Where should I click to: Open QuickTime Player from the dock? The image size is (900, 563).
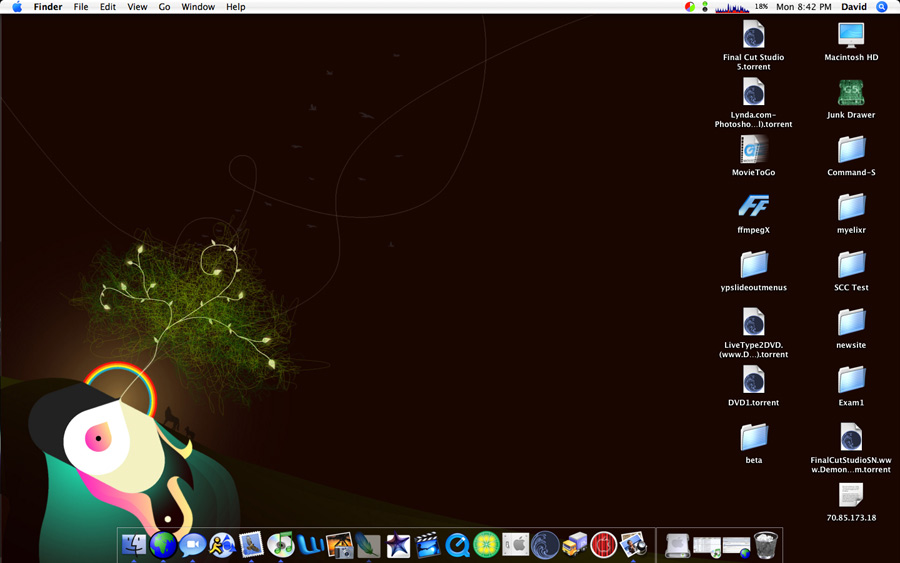tap(457, 545)
